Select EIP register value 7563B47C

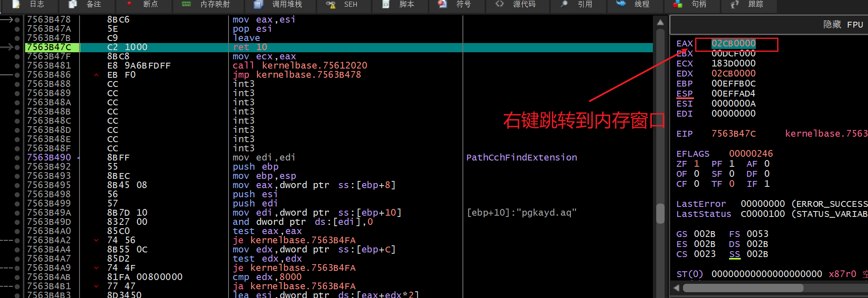pyautogui.click(x=734, y=134)
